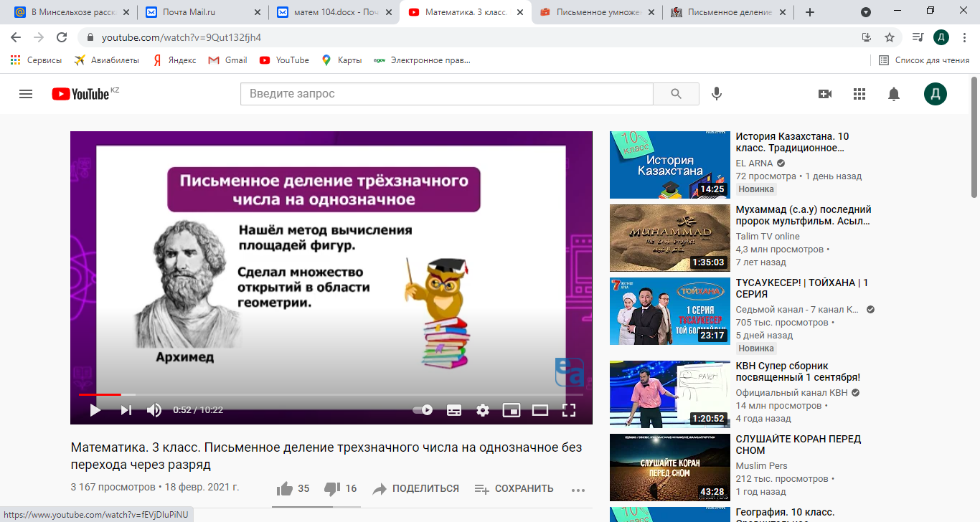980x522 pixels.
Task: Open the YouTube guide hamburger menu
Action: 26,94
